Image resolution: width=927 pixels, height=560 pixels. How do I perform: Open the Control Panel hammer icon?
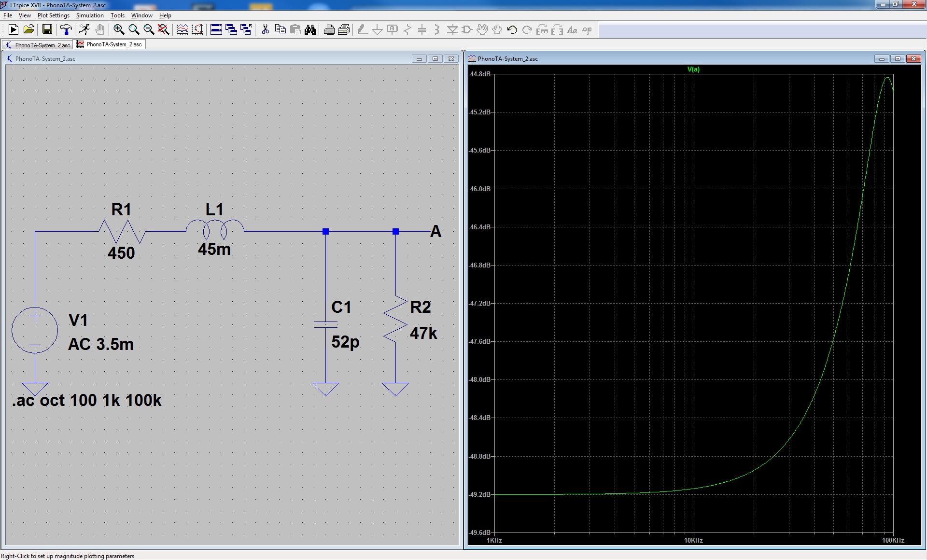(x=66, y=30)
